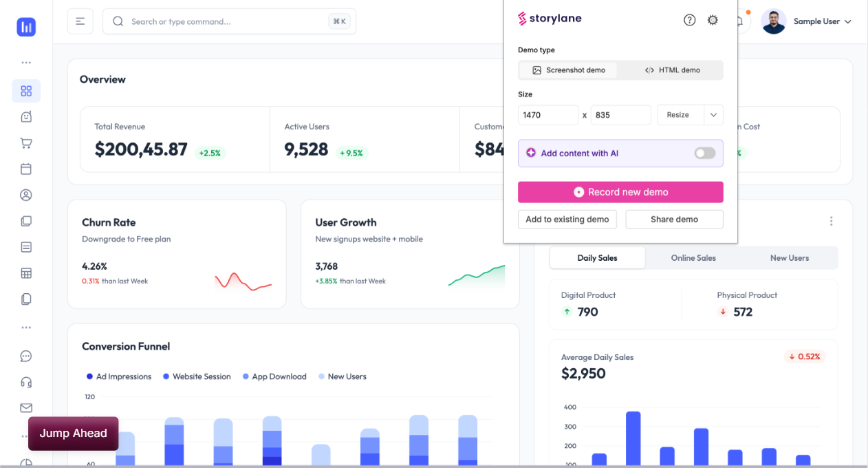Click the 4.26% churn value

click(x=94, y=266)
